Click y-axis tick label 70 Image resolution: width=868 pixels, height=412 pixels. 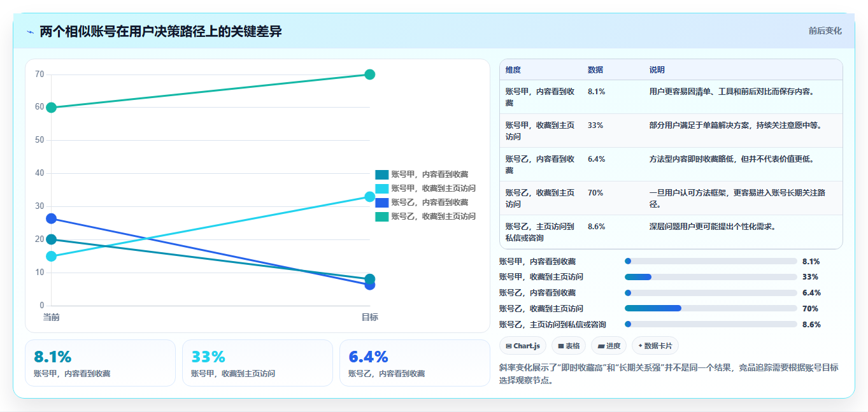39,75
